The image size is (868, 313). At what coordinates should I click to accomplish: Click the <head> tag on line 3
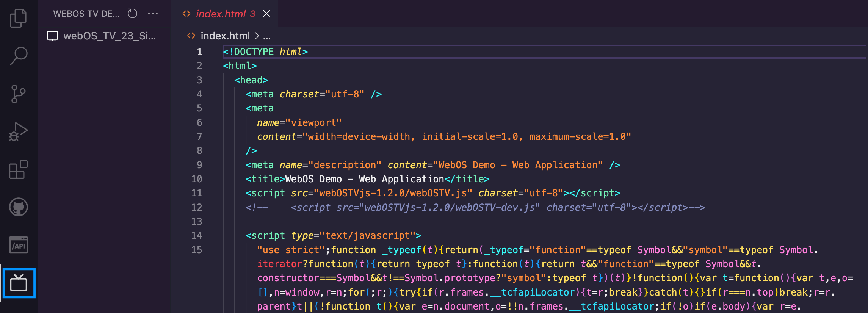coord(251,80)
